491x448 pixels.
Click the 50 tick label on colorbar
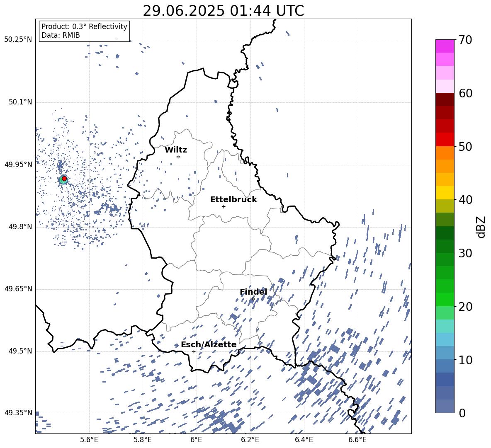point(465,146)
